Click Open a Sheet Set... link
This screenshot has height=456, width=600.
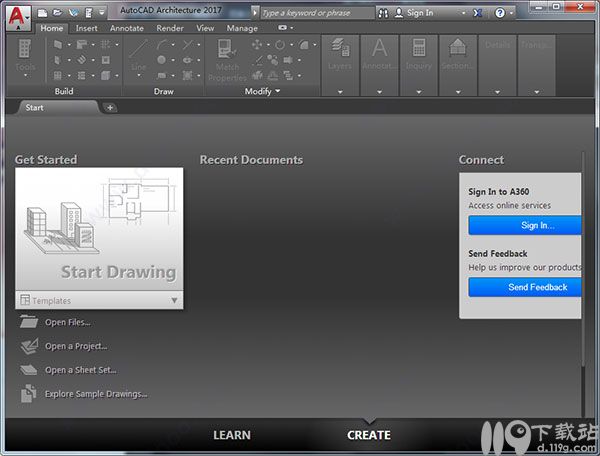[81, 370]
